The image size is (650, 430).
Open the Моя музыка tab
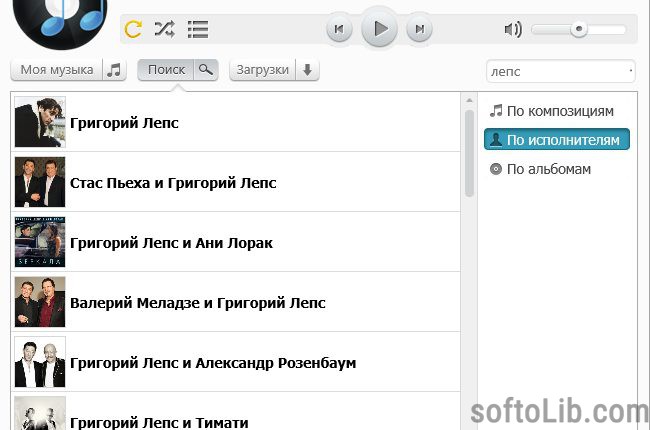57,70
